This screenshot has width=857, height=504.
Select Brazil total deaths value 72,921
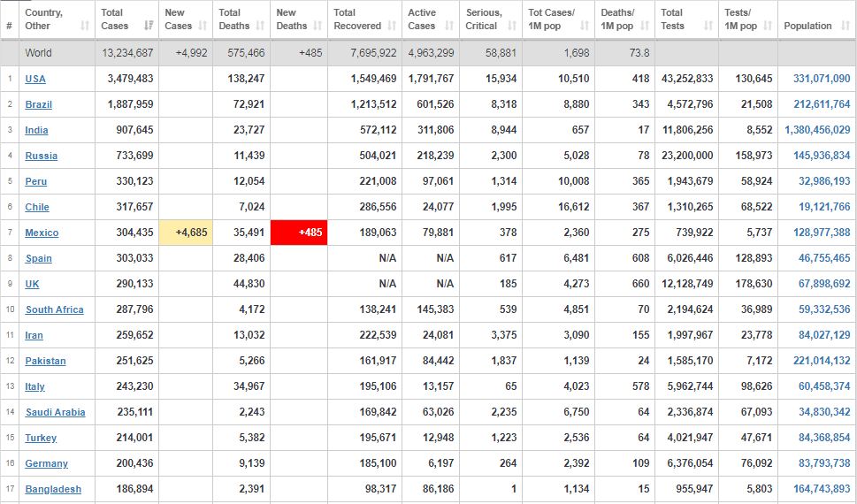249,104
